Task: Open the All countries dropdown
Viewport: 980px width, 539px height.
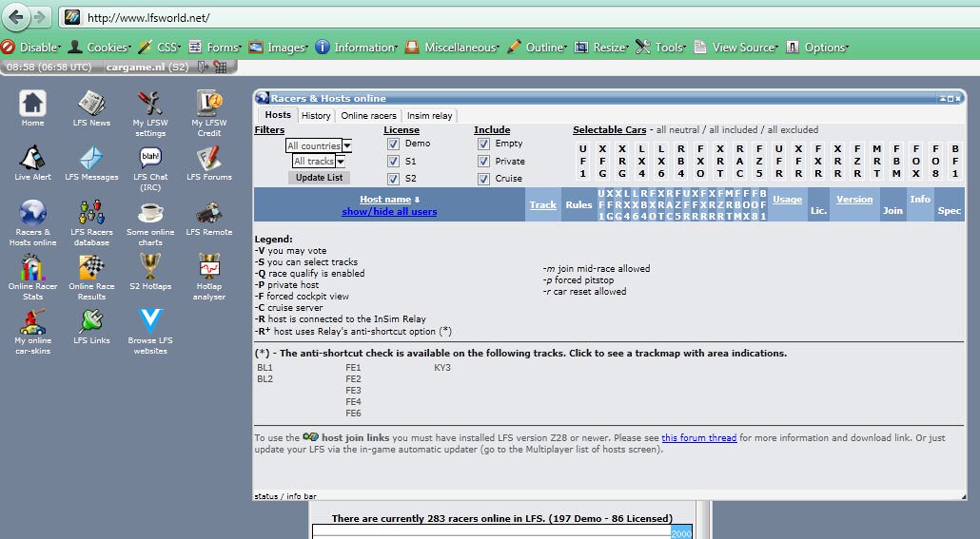Action: click(x=319, y=145)
